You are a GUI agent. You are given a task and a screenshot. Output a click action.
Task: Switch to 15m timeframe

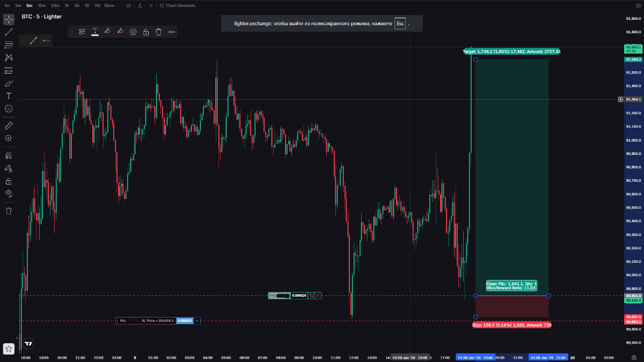click(x=41, y=5)
